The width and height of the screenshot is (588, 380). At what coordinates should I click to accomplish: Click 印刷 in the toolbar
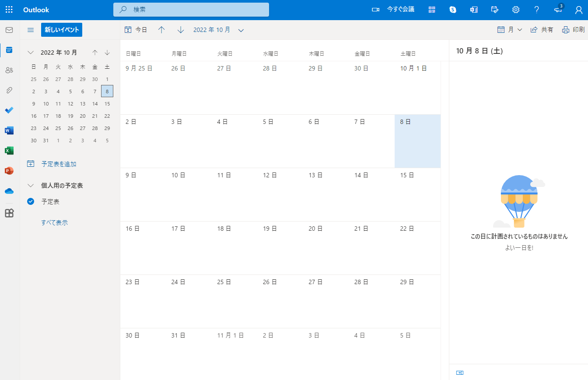(x=573, y=30)
